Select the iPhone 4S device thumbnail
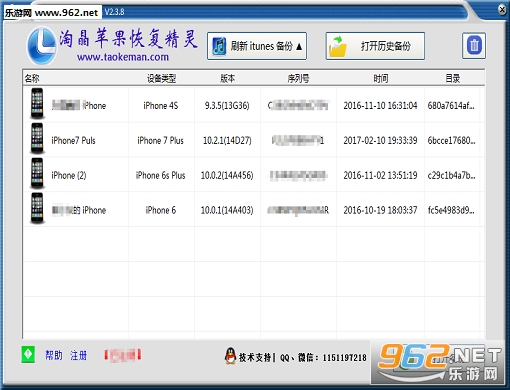The height and width of the screenshot is (390, 510). point(37,104)
